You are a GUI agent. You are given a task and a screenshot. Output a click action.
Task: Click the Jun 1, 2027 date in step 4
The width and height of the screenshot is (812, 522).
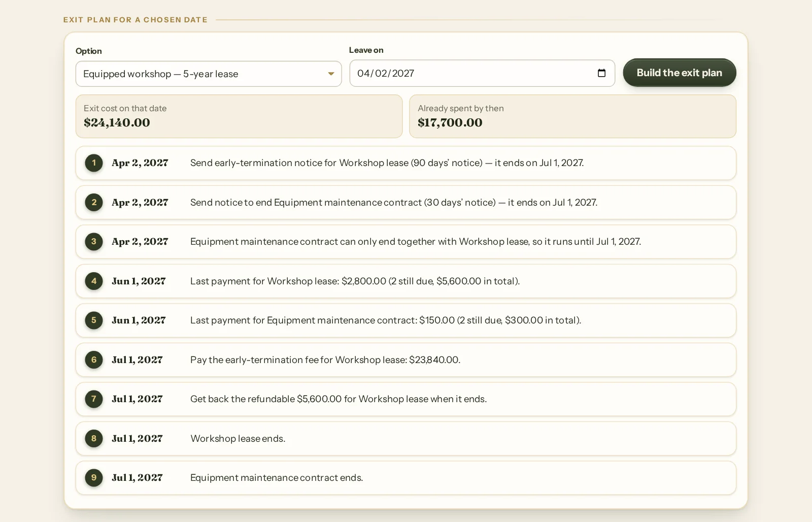[x=139, y=281]
